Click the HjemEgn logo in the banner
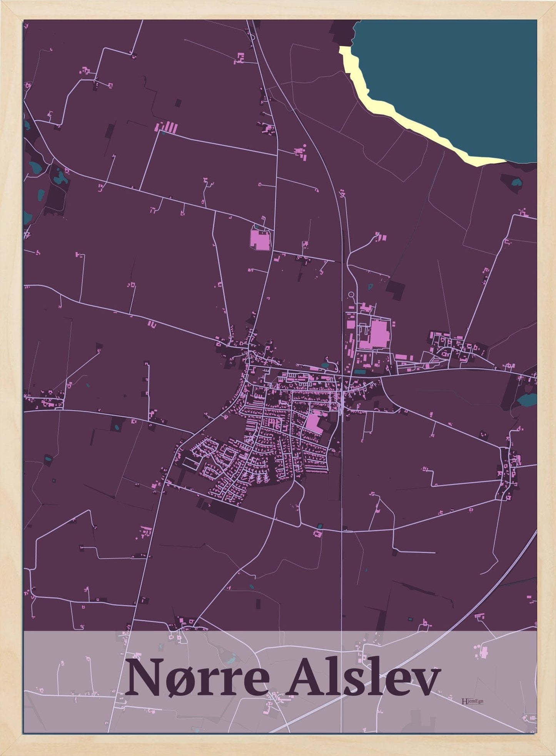 472,701
